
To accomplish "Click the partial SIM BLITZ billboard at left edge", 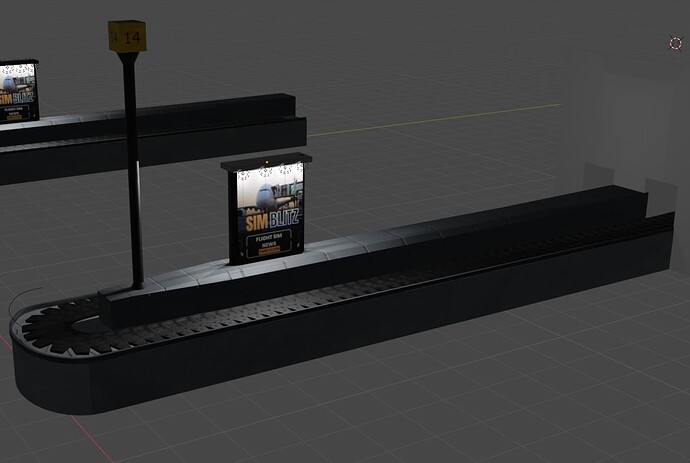I will pyautogui.click(x=17, y=92).
